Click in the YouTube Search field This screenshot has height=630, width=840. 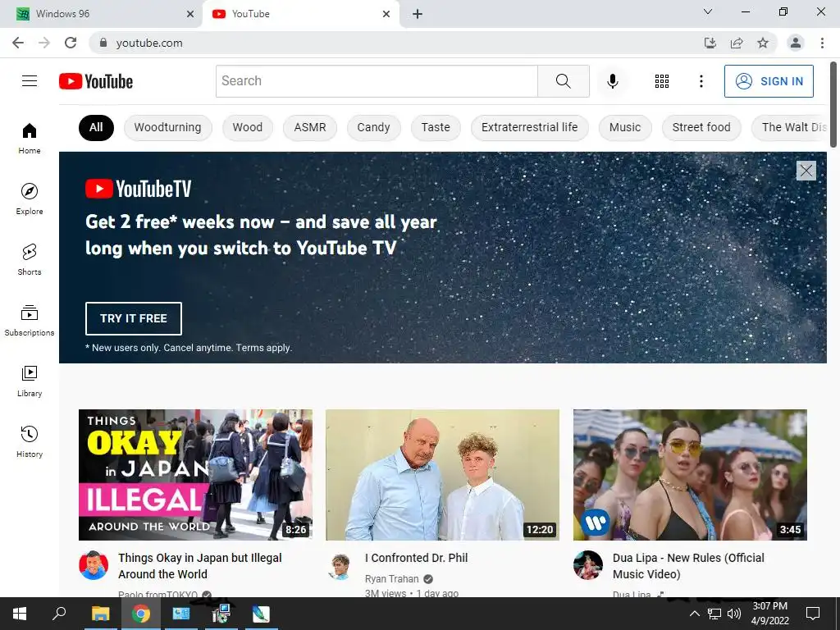[377, 81]
